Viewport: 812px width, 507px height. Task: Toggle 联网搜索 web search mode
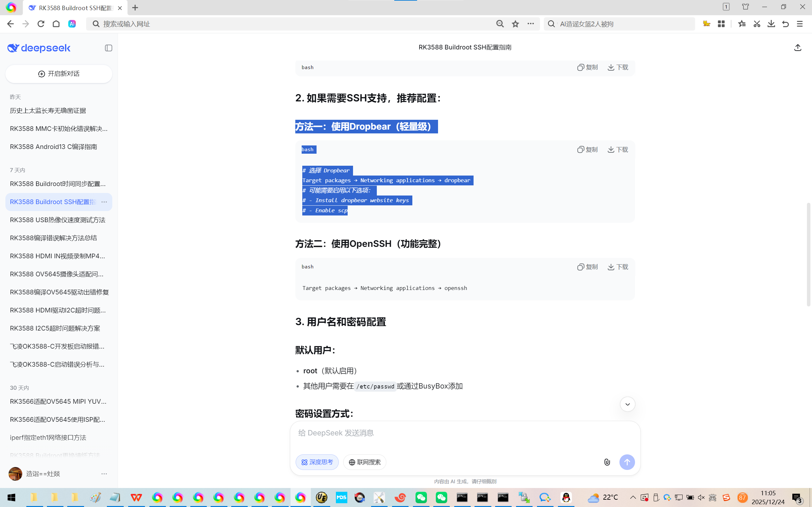[x=364, y=462]
